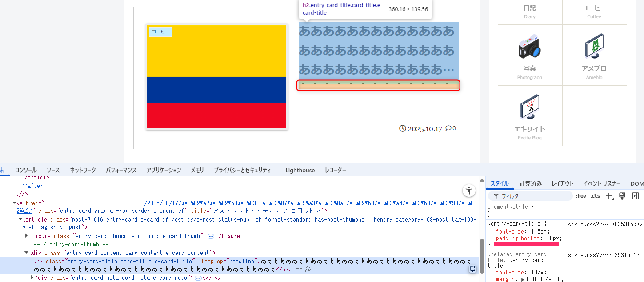Click the accessibility tree toggle icon
644x282 pixels.
pyautogui.click(x=469, y=191)
